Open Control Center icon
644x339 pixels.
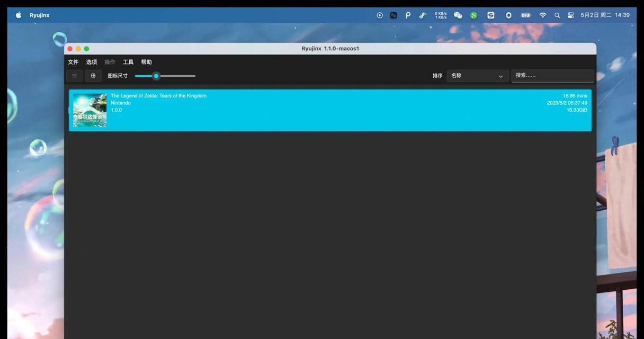coord(571,15)
